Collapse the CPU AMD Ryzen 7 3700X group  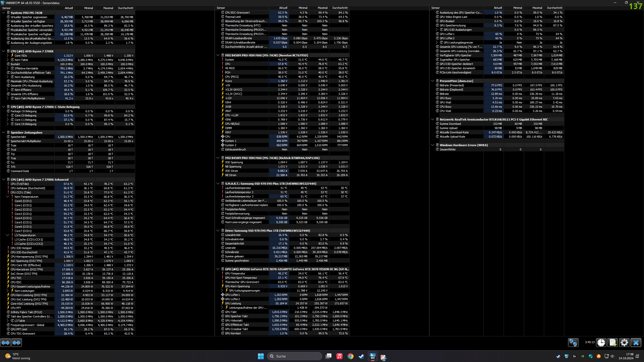tap(4, 51)
